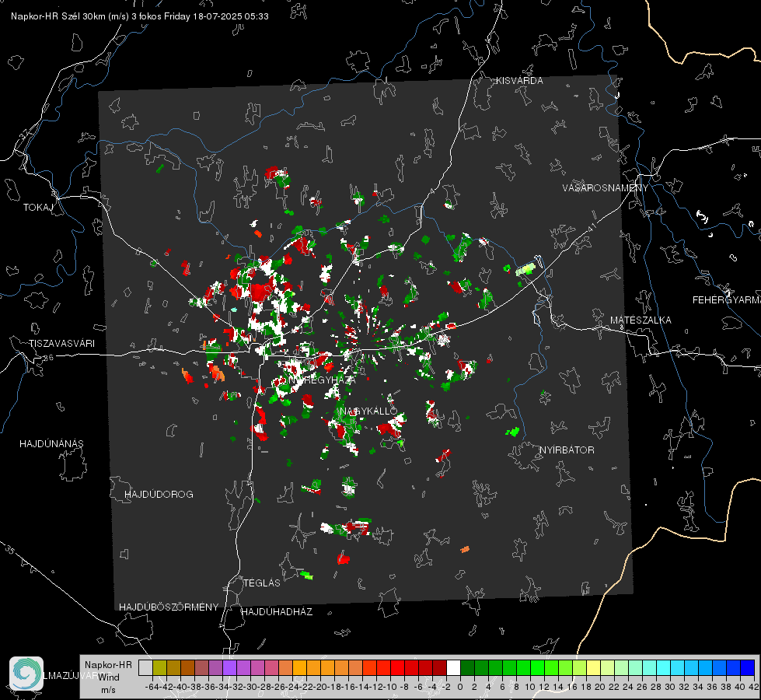This screenshot has width=761, height=700.
Task: Click the VÁSÁROSNAMÉNY town label
Action: click(606, 188)
